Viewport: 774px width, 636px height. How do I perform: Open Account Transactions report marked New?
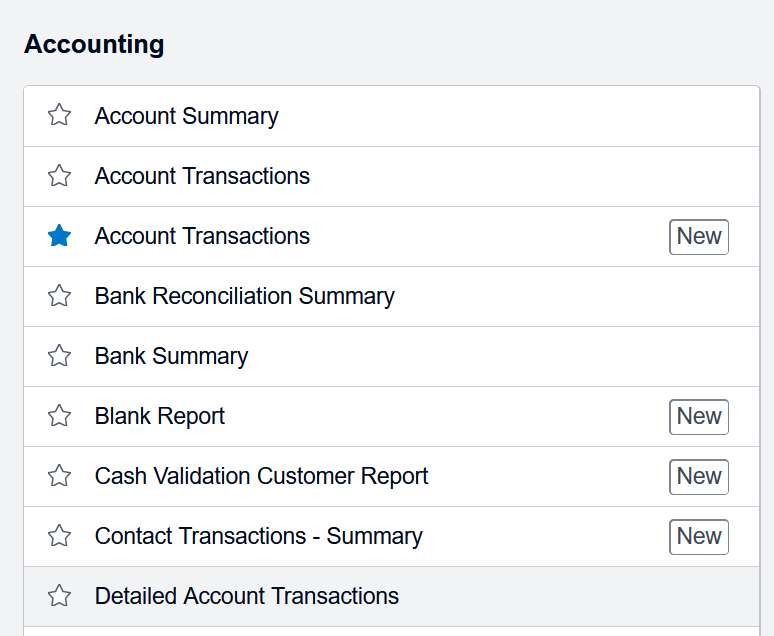202,236
